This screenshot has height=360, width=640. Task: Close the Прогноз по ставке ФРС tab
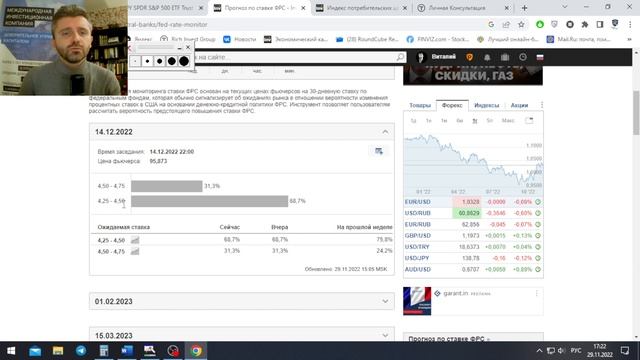(303, 8)
